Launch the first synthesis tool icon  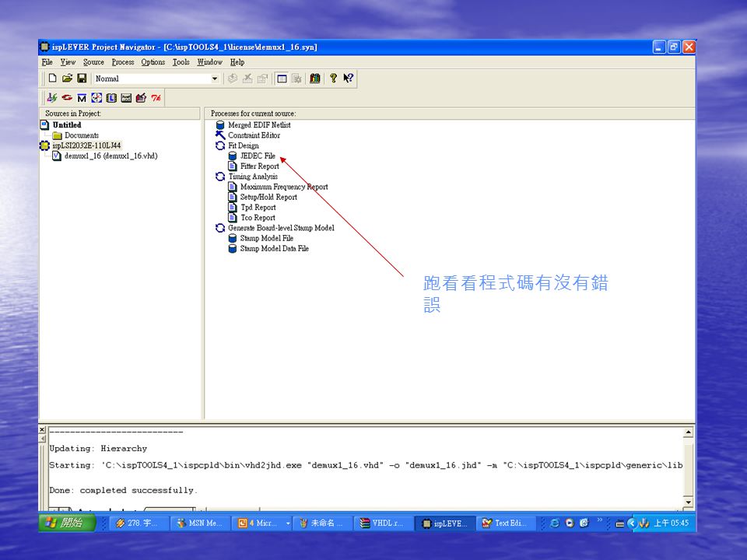pos(52,98)
